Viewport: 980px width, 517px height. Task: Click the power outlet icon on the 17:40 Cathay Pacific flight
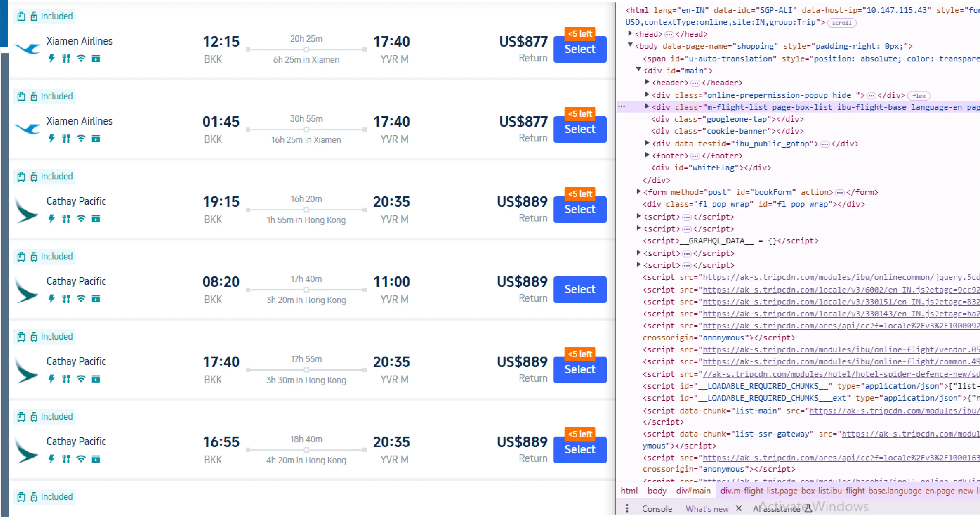click(51, 378)
